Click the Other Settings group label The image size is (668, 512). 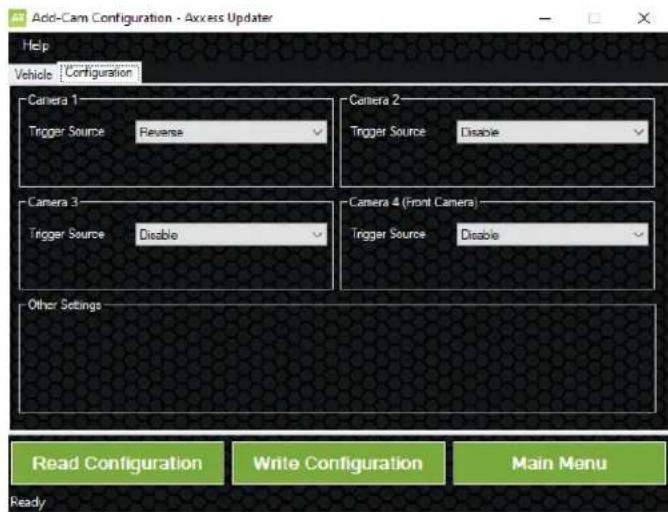pyautogui.click(x=64, y=305)
